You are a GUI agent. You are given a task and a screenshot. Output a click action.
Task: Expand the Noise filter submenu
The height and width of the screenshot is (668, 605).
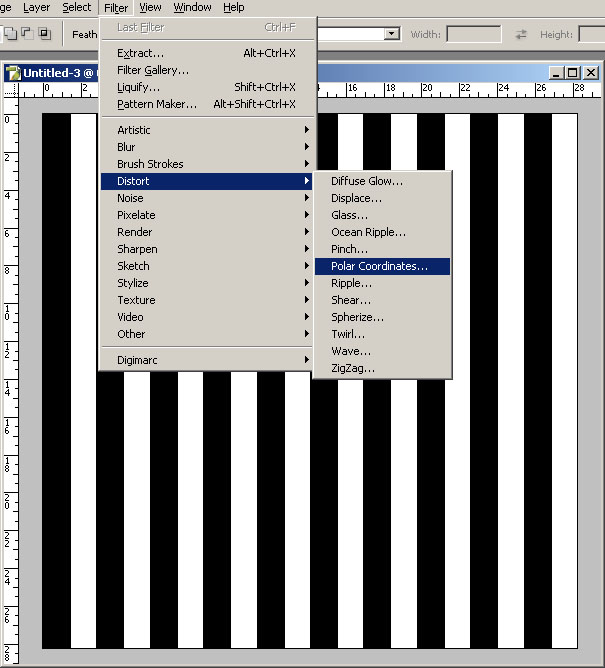pyautogui.click(x=207, y=198)
